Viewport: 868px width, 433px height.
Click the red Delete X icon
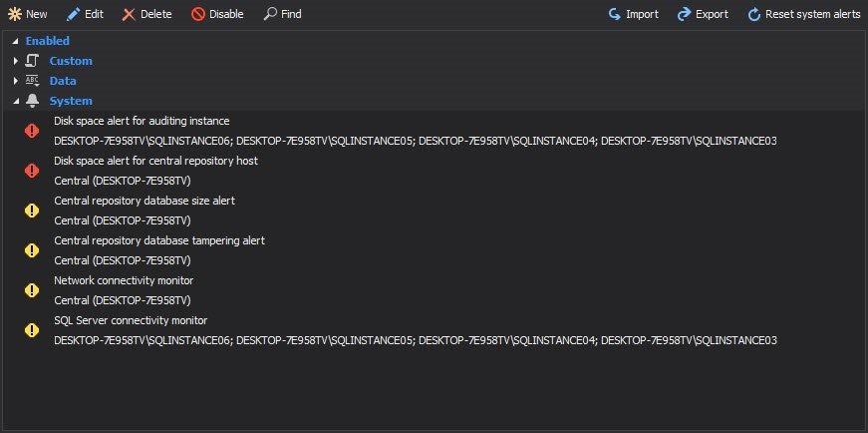129,14
